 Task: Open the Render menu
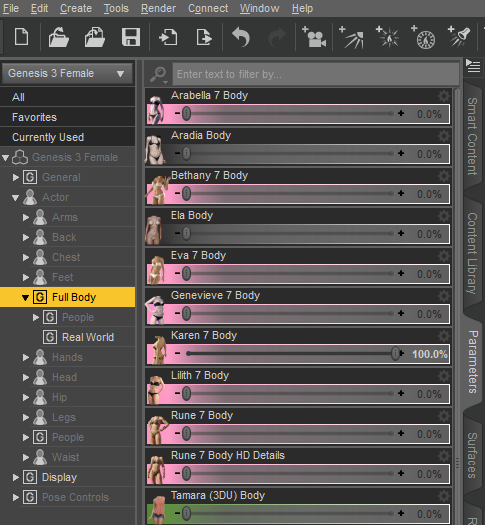pos(158,8)
